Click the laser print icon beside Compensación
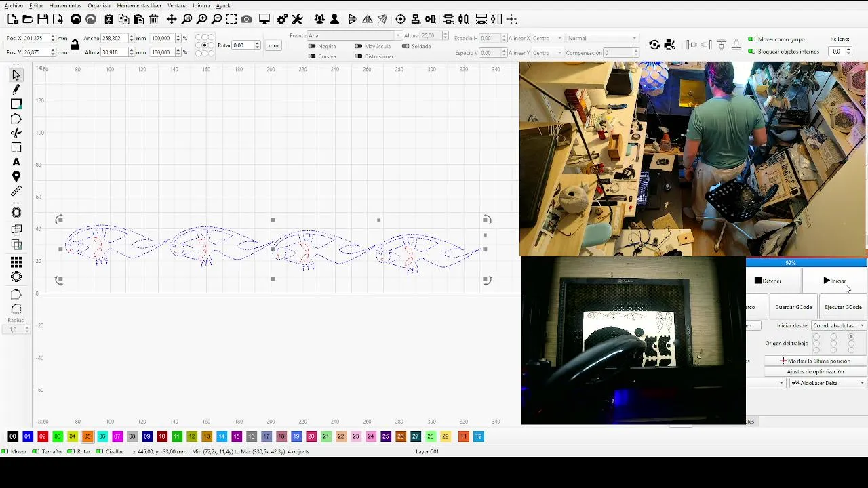Image resolution: width=868 pixels, height=488 pixels. point(669,45)
